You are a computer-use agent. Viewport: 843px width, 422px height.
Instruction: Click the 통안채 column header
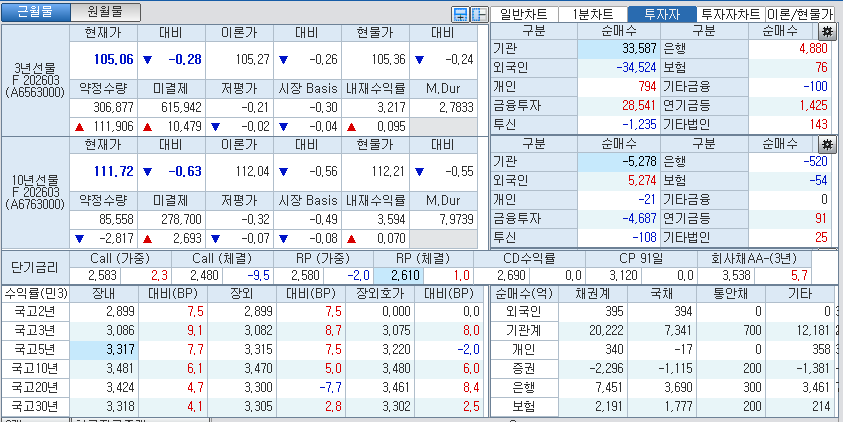point(731,294)
